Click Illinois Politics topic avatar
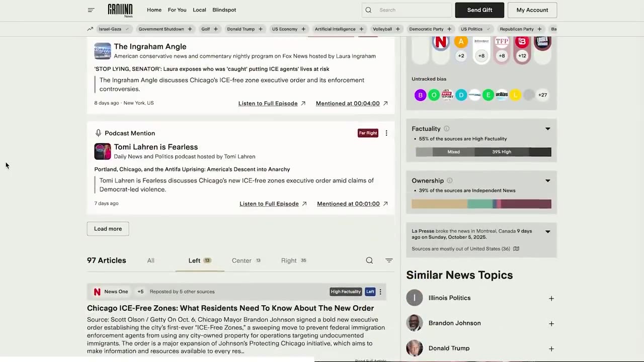Image resolution: width=644 pixels, height=362 pixels. [x=415, y=298]
